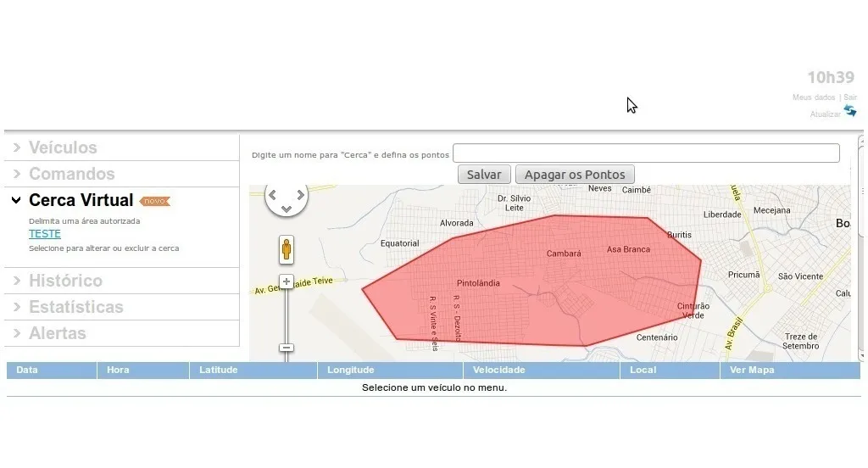This screenshot has height=468, width=868.
Task: Open the TESTE fence link
Action: tap(45, 234)
